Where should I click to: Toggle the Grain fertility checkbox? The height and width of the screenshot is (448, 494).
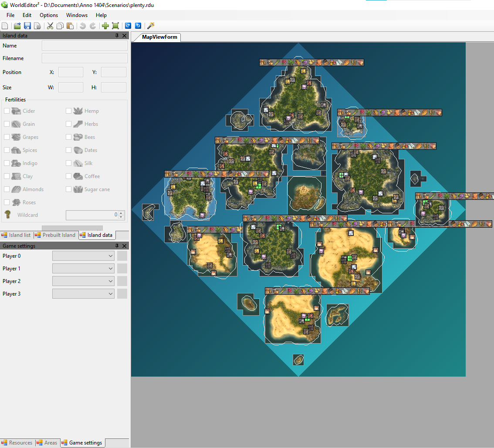coord(7,124)
